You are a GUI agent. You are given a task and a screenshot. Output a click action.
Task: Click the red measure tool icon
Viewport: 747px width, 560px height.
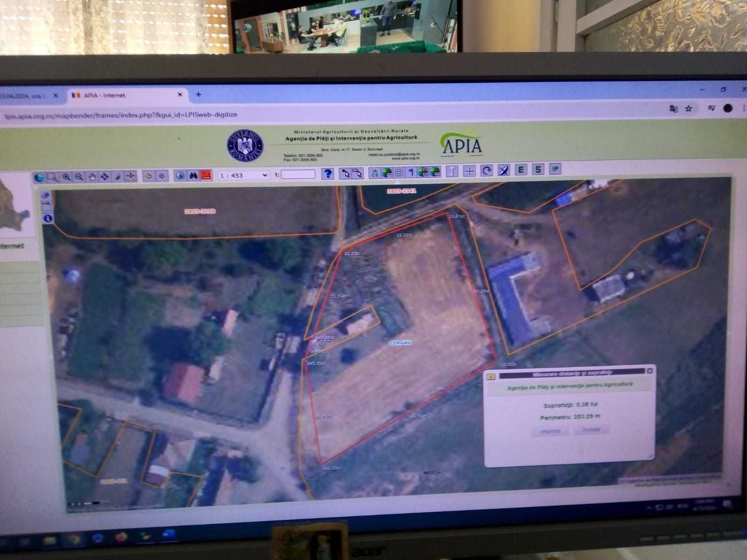click(x=206, y=175)
